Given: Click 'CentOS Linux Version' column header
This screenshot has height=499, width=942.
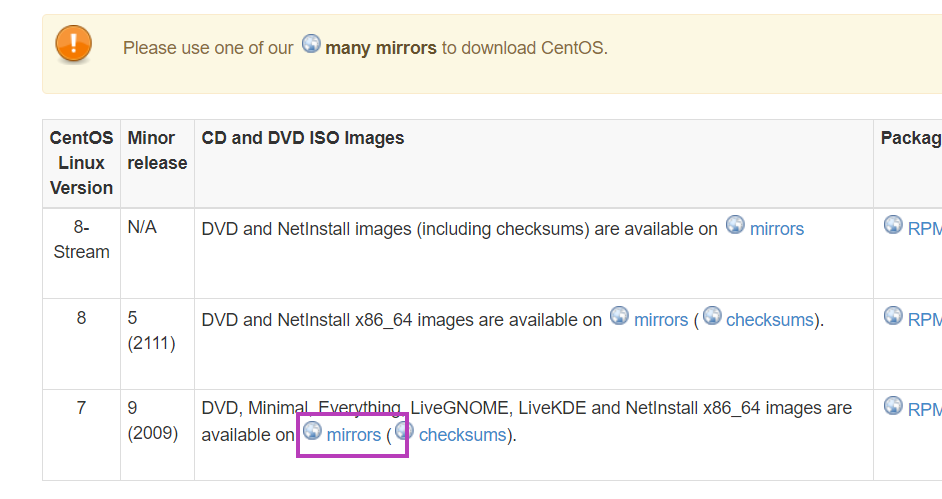Looking at the screenshot, I should (82, 163).
